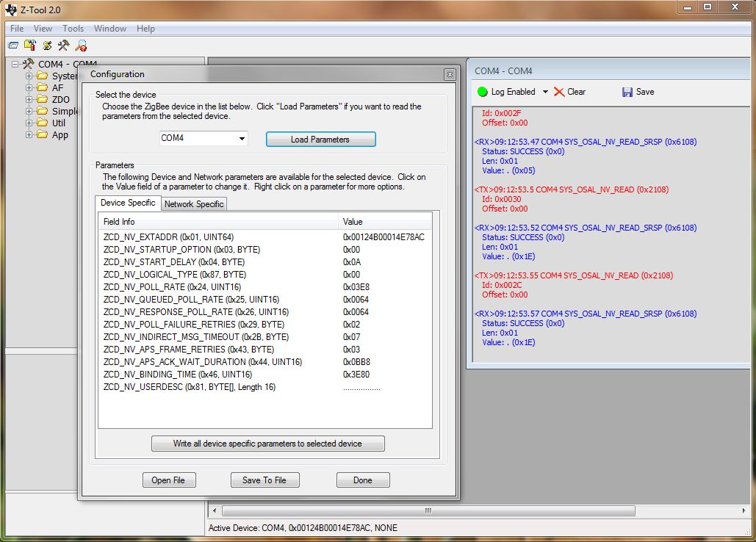Click the Clear label in the log toolbar
756x542 pixels.
click(x=576, y=92)
